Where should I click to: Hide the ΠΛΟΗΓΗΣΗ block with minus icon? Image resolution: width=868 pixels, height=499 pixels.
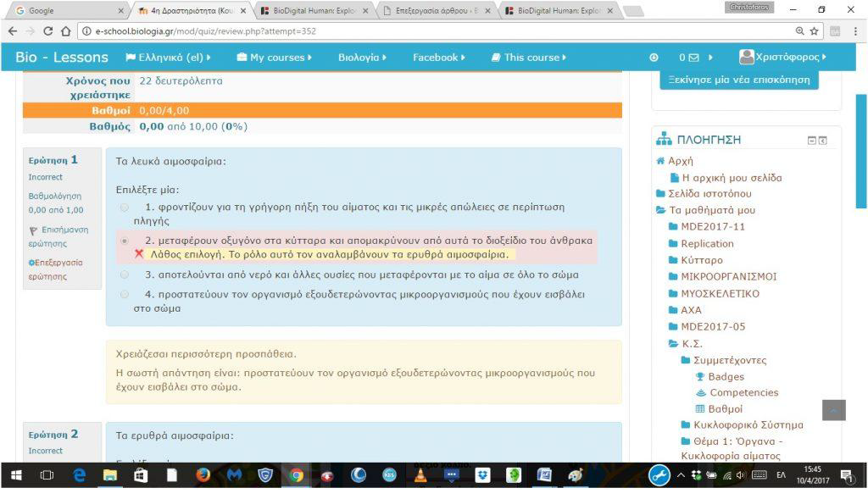coord(811,141)
